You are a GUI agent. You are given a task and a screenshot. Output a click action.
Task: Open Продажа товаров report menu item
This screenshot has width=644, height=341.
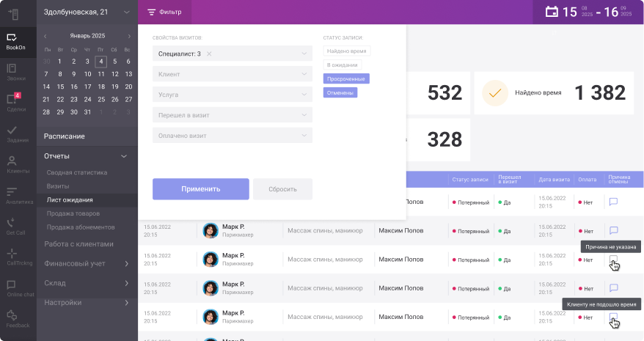[74, 213]
